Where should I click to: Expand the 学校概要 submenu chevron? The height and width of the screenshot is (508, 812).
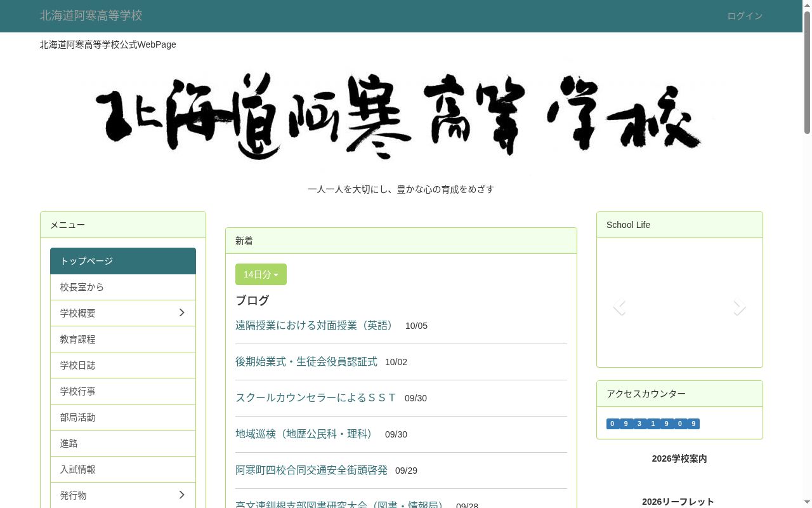click(181, 312)
